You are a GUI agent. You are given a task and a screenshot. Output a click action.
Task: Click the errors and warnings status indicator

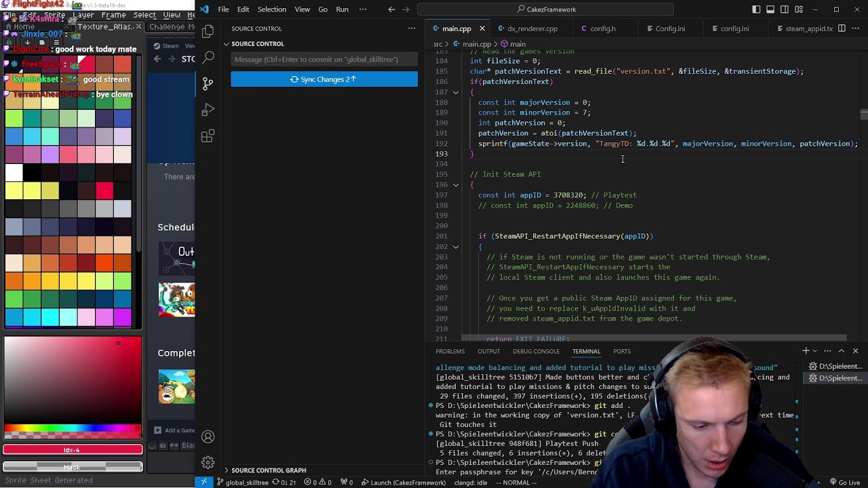(319, 483)
